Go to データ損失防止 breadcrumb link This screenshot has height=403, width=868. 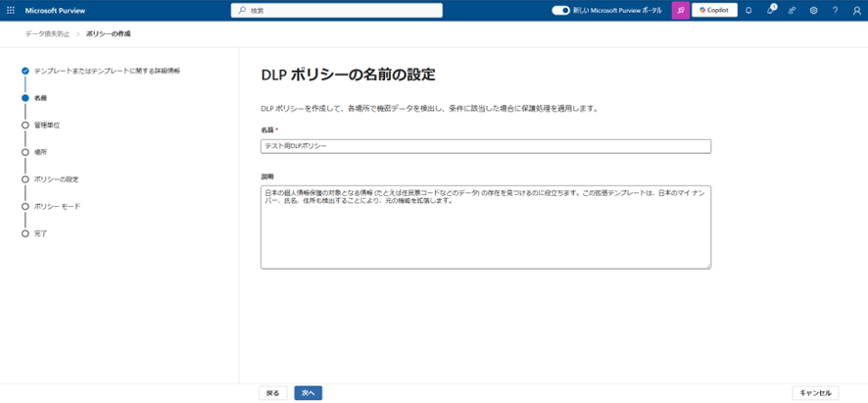[x=46, y=33]
